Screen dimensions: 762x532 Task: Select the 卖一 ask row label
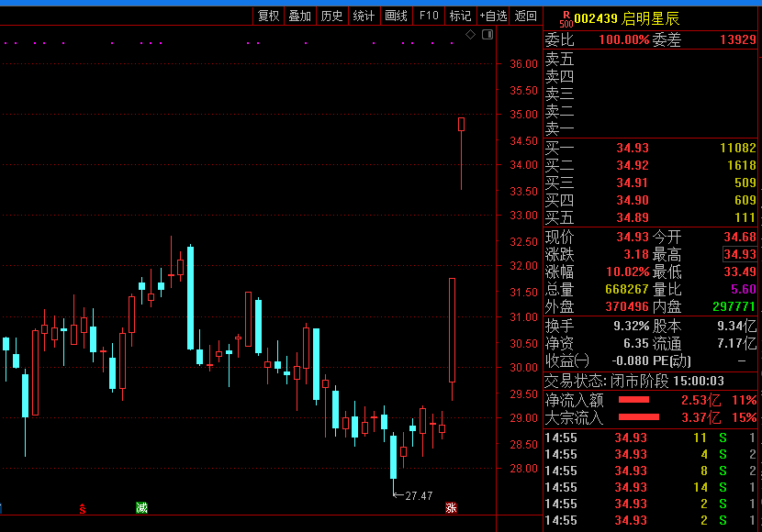pos(559,129)
